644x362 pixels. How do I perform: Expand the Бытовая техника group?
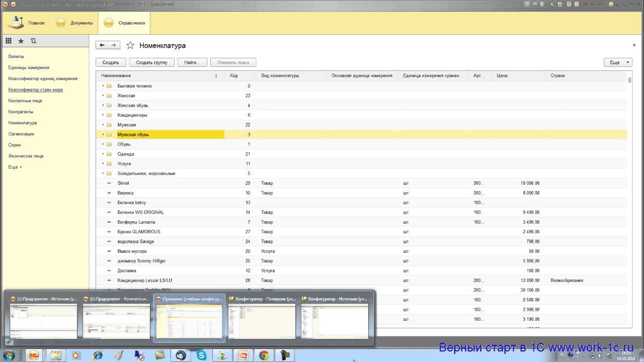[103, 86]
